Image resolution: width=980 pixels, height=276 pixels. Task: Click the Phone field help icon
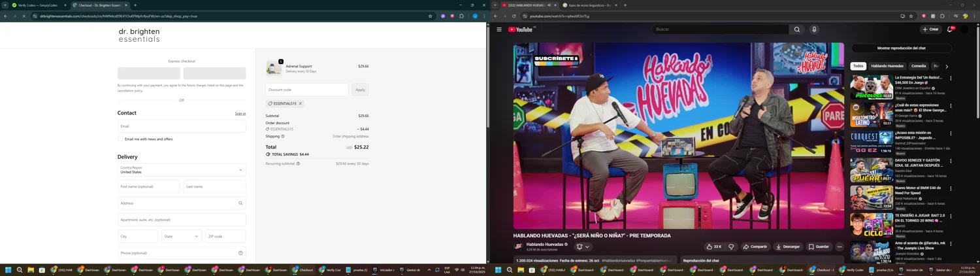click(240, 253)
